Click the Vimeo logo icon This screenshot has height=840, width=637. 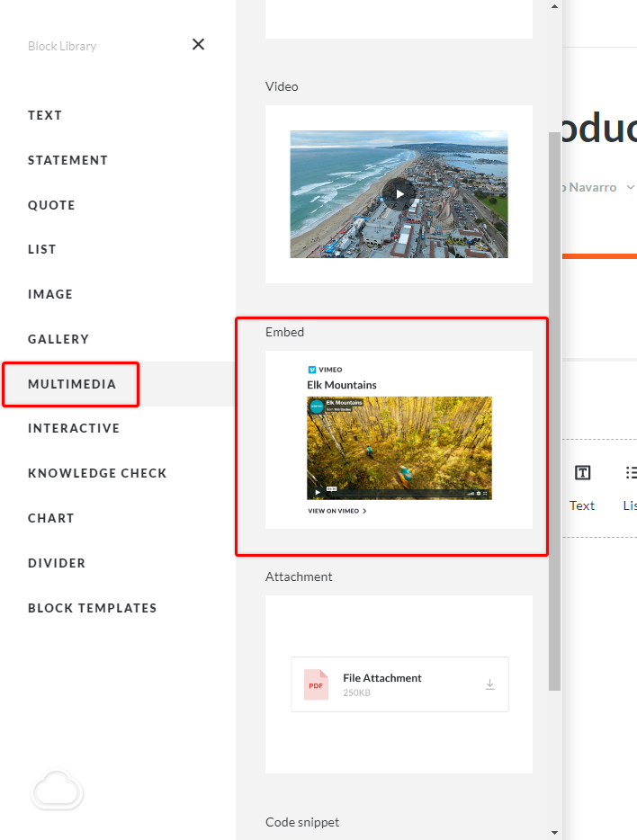pos(312,370)
